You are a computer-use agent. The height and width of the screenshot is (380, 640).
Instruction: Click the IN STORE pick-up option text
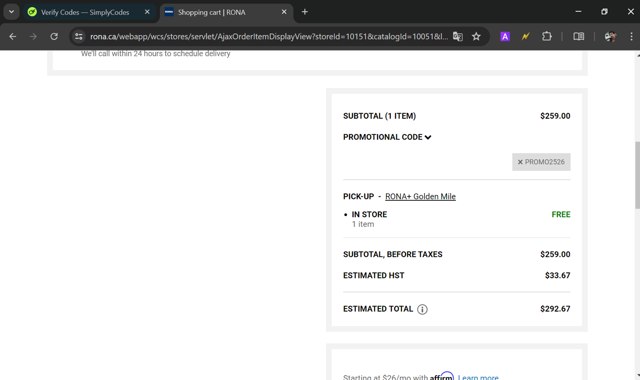click(x=369, y=214)
